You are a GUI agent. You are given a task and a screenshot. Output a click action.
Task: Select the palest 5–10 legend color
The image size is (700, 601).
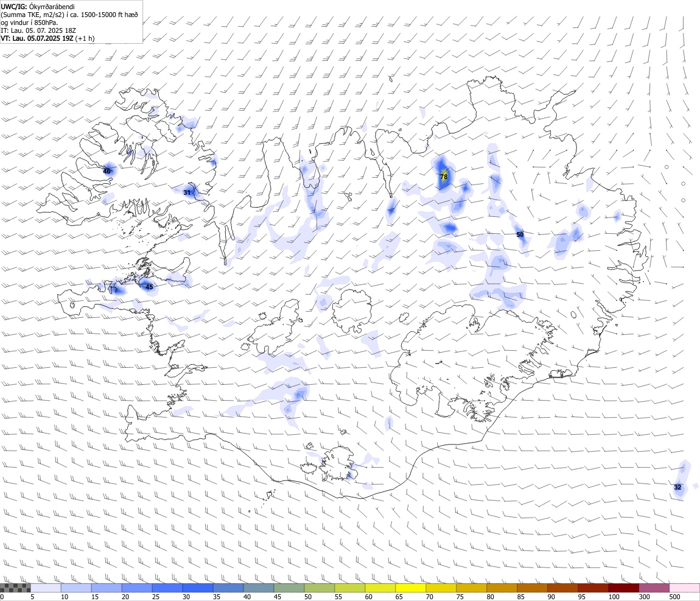pyautogui.click(x=46, y=588)
